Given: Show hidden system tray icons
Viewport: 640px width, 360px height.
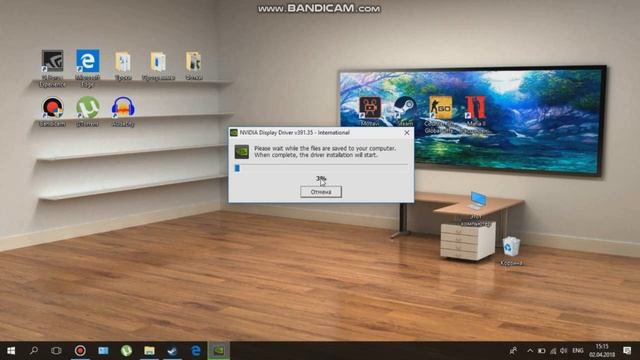Looking at the screenshot, I should click(530, 351).
